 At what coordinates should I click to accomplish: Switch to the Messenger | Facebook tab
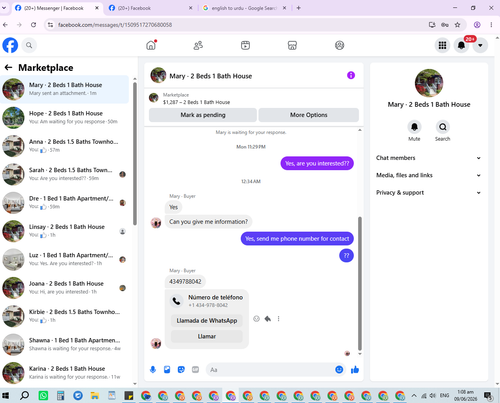[57, 8]
